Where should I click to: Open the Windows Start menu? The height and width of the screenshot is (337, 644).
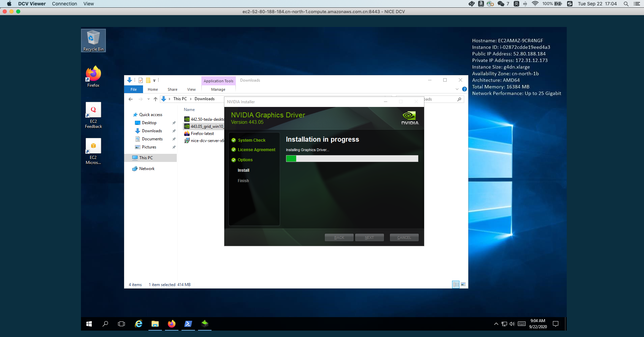pyautogui.click(x=89, y=324)
